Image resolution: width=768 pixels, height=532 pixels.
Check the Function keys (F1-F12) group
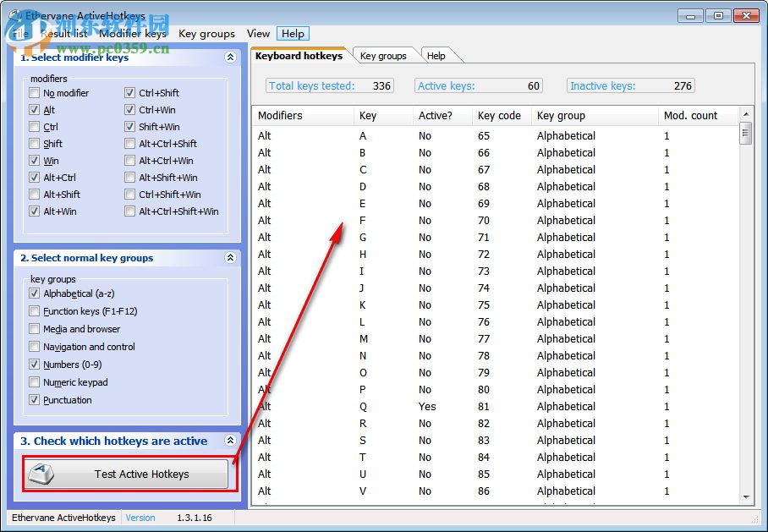(x=35, y=311)
